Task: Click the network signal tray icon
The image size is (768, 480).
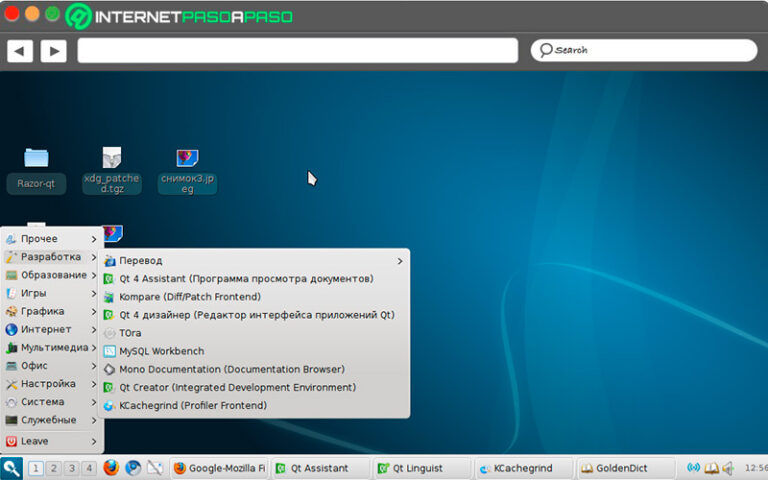Action: (693, 467)
